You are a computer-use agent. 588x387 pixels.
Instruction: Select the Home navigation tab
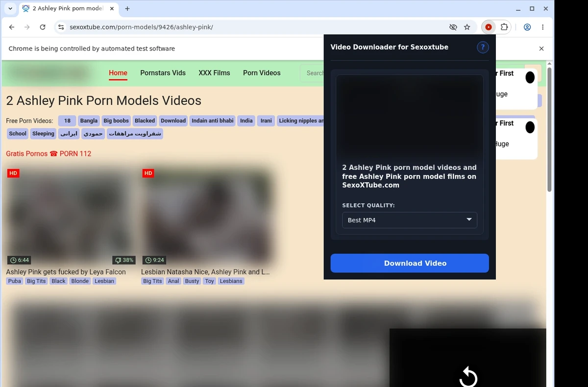(x=118, y=73)
